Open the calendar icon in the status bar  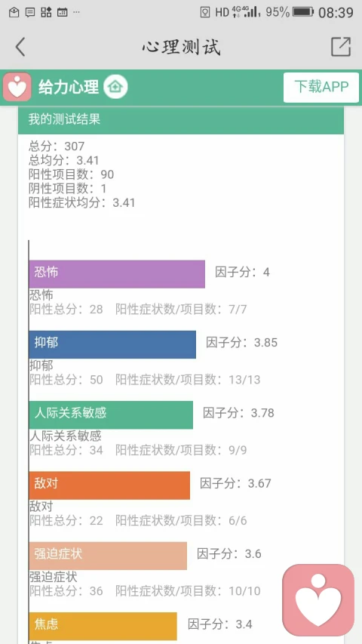coord(62,12)
